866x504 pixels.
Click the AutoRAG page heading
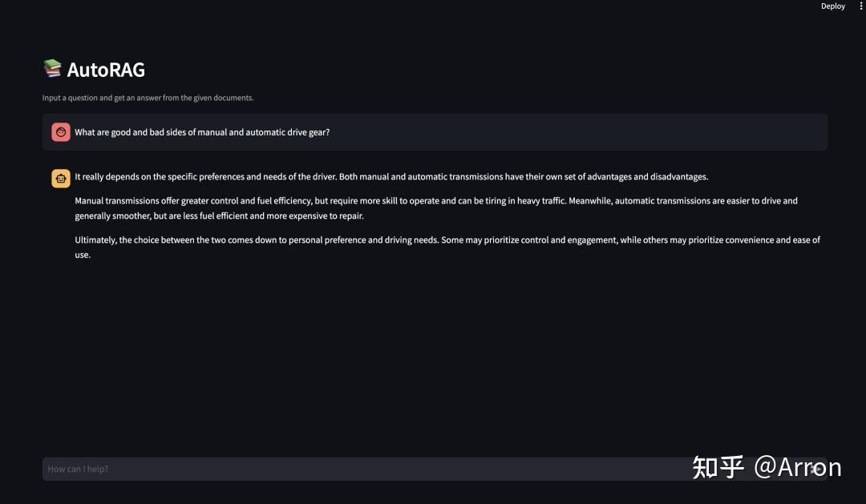coord(106,70)
